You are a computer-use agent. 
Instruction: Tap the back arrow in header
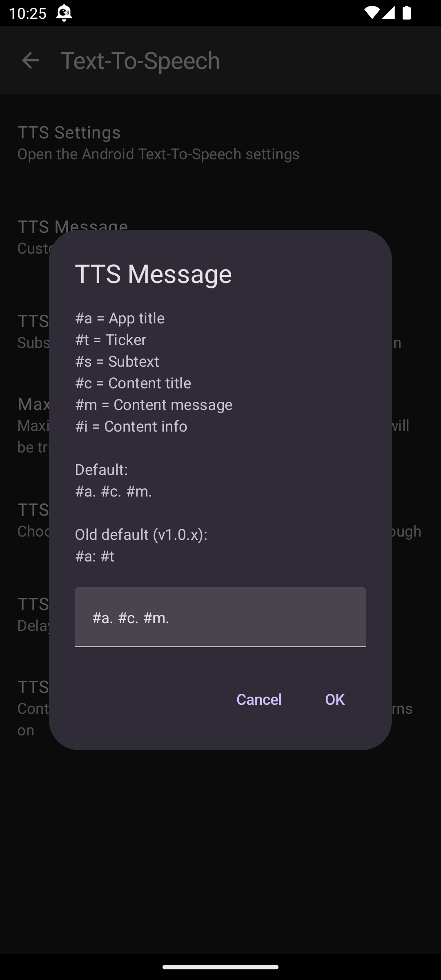30,60
